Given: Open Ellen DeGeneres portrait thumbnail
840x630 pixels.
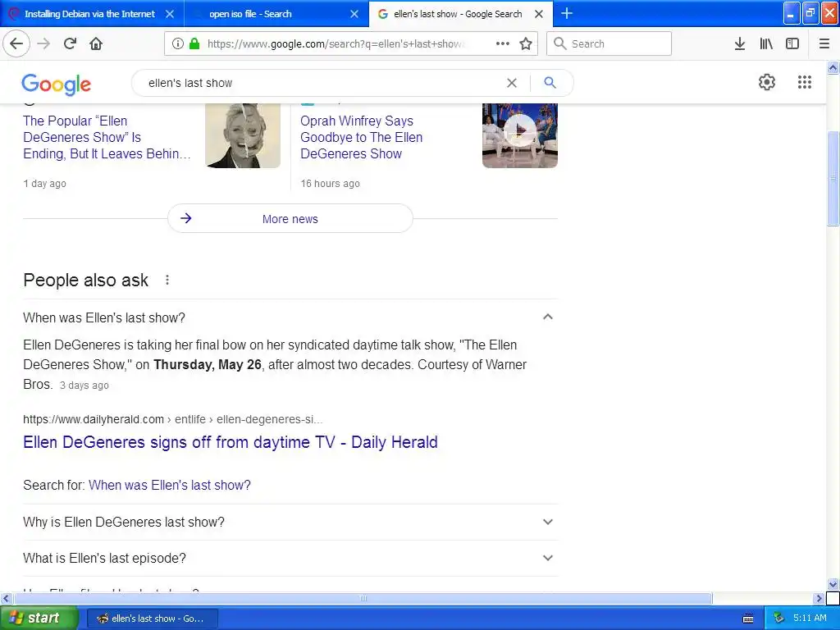Looking at the screenshot, I should [243, 135].
